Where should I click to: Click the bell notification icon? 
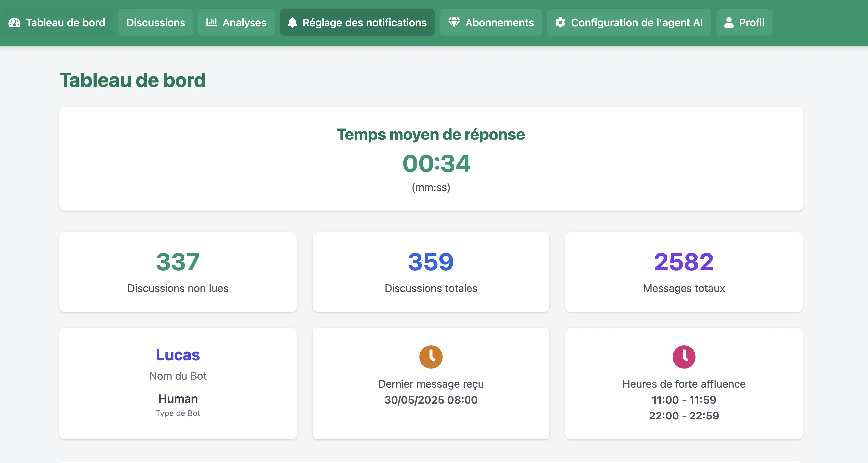292,23
